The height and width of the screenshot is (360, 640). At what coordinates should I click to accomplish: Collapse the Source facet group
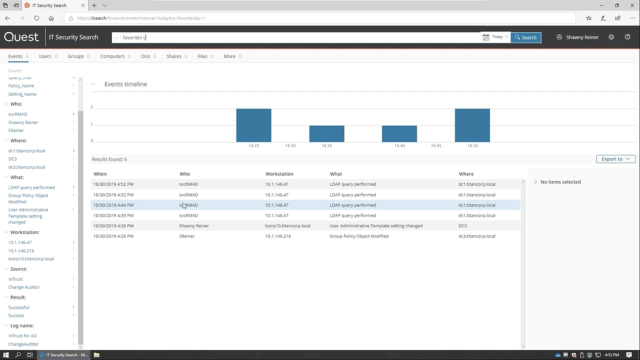click(x=7, y=269)
